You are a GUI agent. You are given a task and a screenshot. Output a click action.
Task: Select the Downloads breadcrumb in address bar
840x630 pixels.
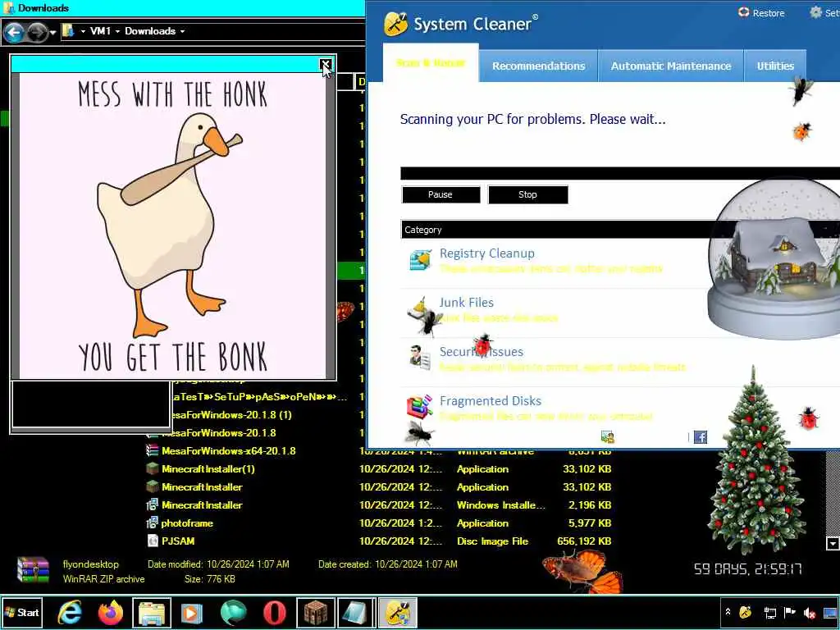pos(150,31)
